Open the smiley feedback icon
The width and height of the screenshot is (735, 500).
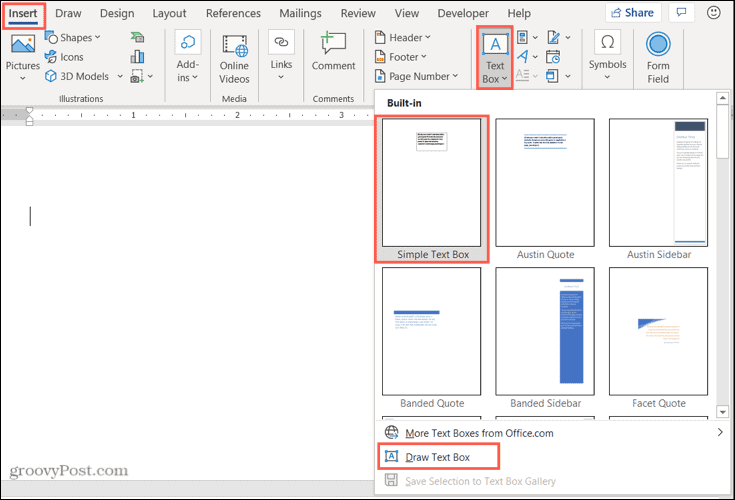(x=713, y=13)
